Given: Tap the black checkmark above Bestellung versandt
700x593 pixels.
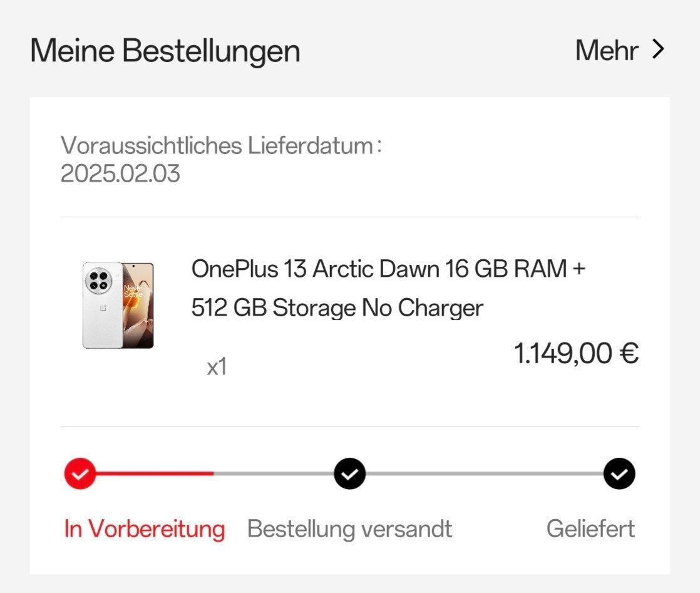Looking at the screenshot, I should click(350, 474).
